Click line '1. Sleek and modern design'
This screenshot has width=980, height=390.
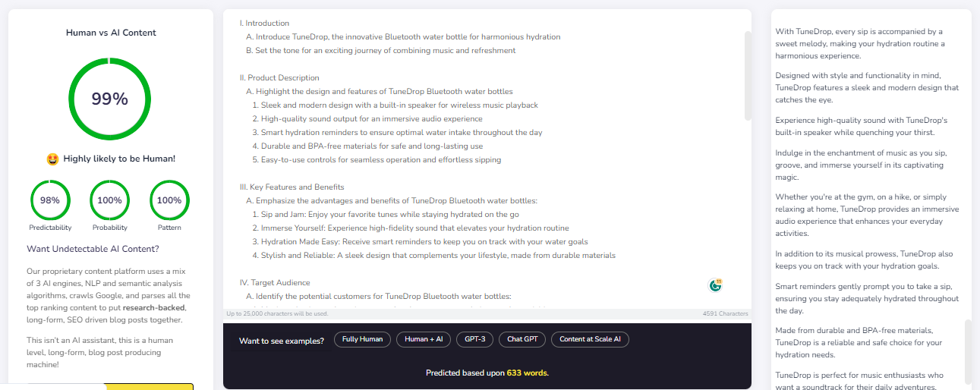point(395,105)
